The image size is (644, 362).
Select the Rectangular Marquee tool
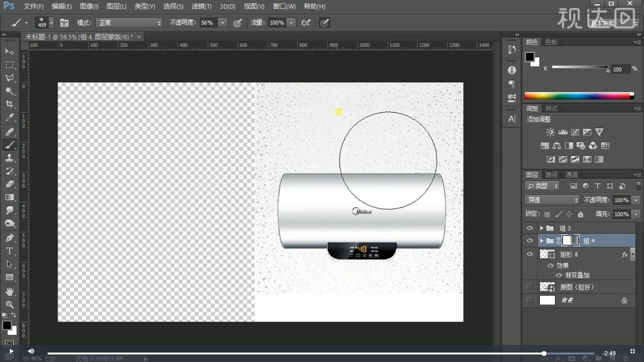(9, 65)
